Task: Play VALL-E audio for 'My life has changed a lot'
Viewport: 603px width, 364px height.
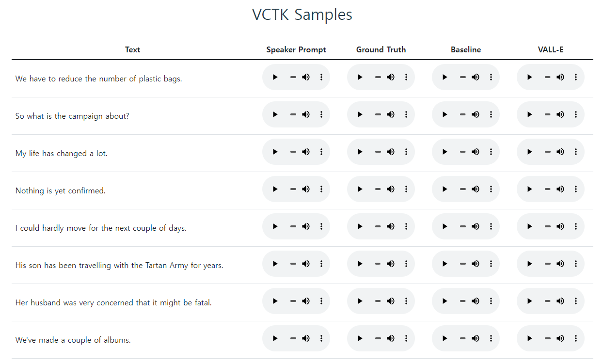Action: point(529,152)
